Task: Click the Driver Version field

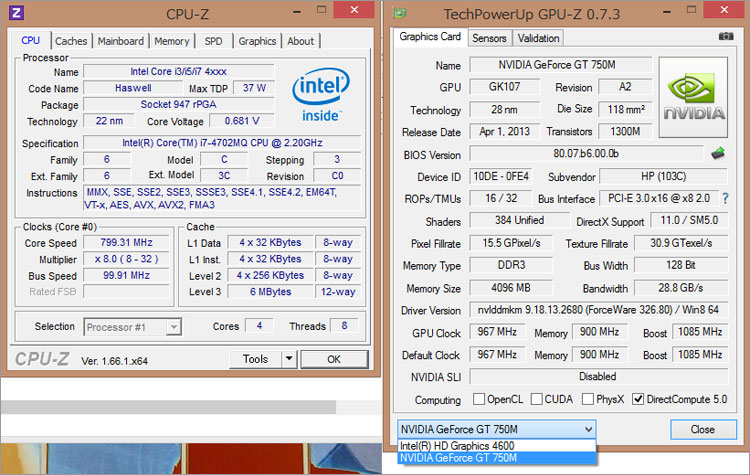Action: (x=598, y=310)
